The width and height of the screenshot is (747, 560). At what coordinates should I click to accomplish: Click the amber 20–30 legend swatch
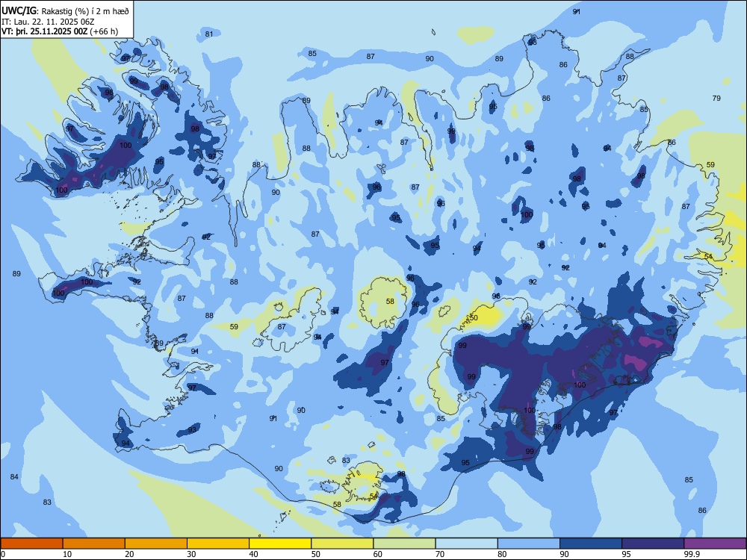click(156, 544)
